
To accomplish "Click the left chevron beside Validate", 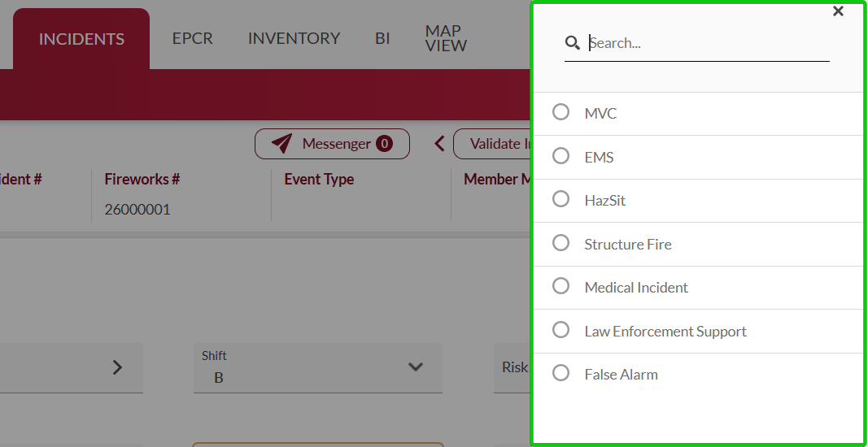I will pyautogui.click(x=439, y=144).
